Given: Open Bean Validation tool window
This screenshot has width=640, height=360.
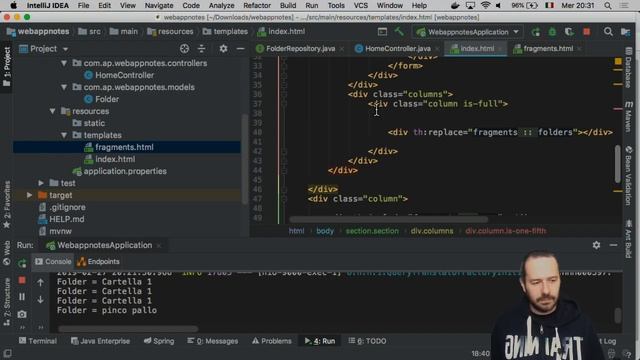Looking at the screenshot, I should pyautogui.click(x=629, y=176).
